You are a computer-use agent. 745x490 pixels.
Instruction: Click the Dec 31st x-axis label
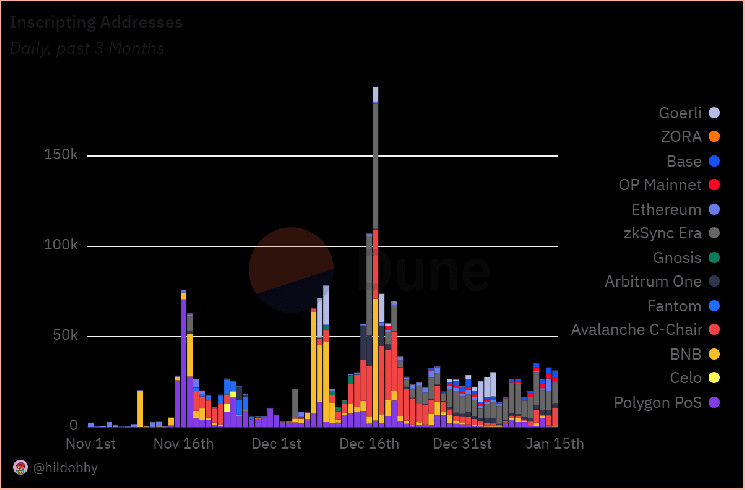(462, 443)
